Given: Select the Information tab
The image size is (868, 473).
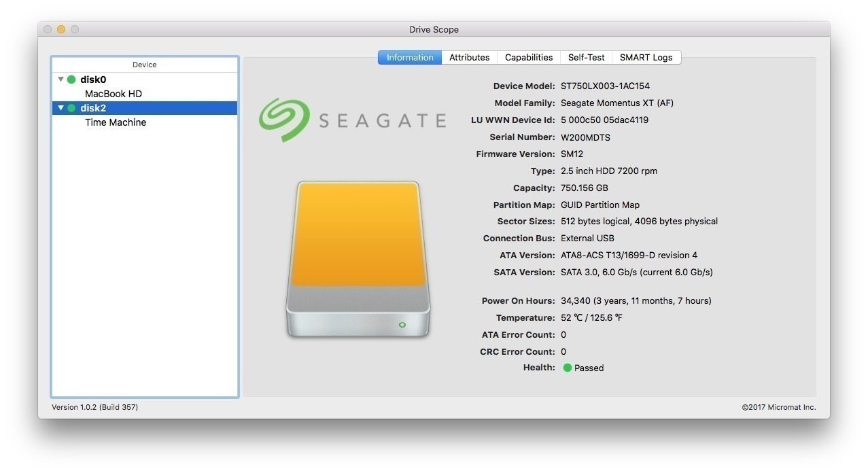Looking at the screenshot, I should point(409,57).
